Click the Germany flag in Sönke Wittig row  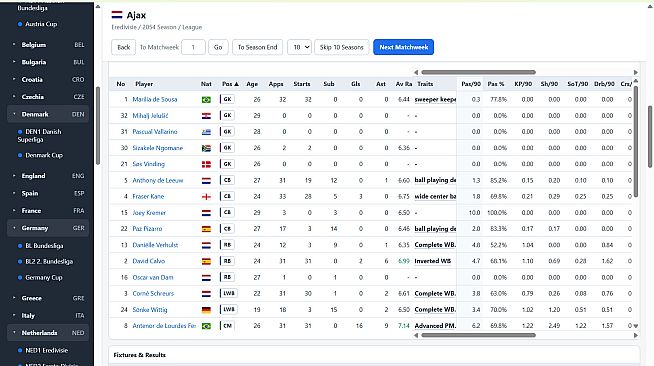coord(206,310)
